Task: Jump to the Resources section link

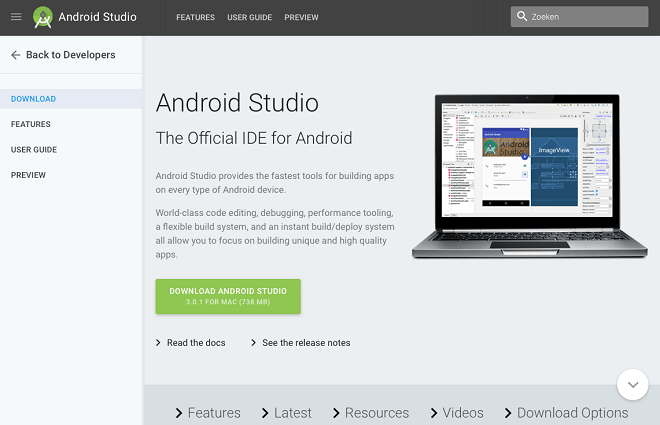Action: click(x=377, y=413)
